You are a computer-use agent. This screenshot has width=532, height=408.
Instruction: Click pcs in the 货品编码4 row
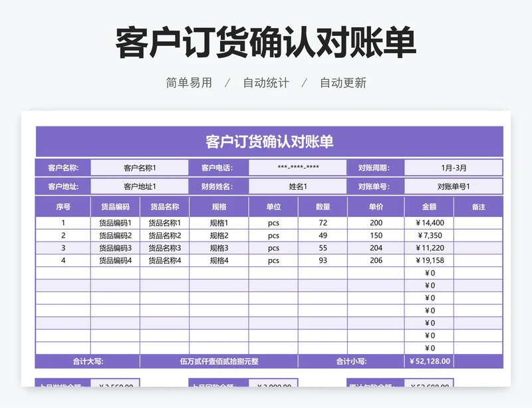coord(273,260)
